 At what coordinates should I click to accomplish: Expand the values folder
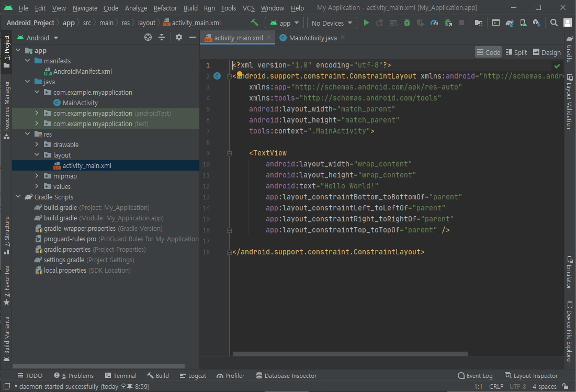coord(37,186)
